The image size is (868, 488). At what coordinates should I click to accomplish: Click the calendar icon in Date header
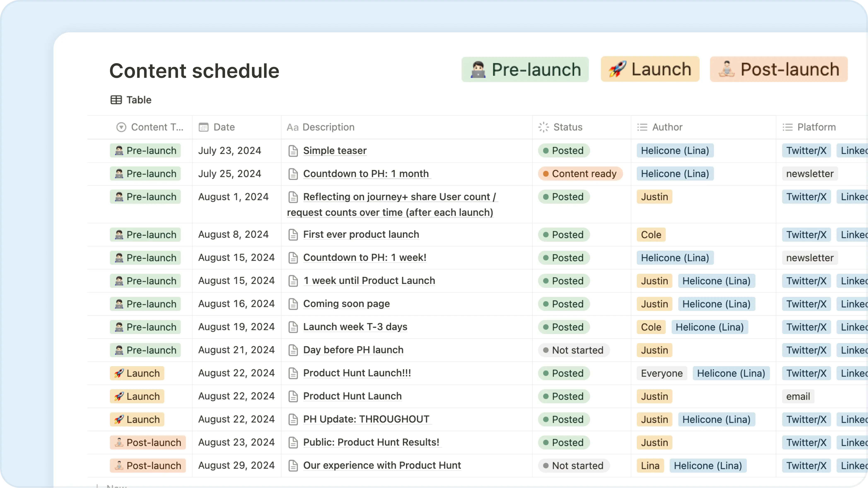coord(204,127)
